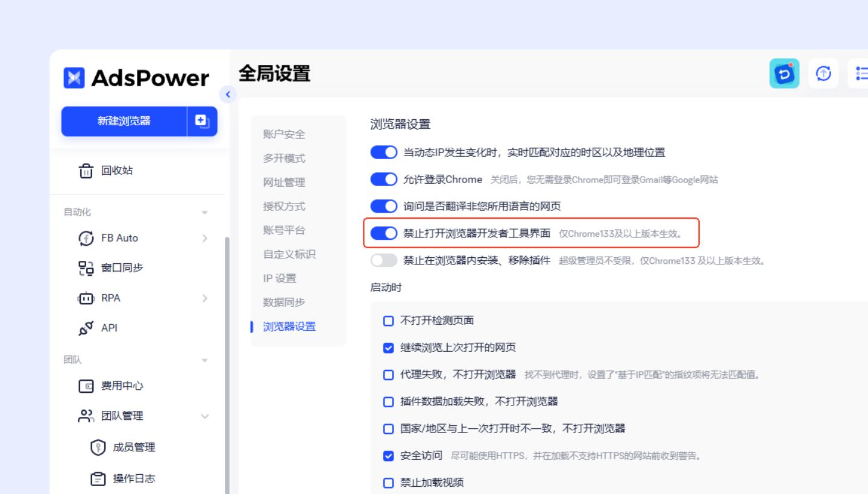Open the blue notification icon in header

[784, 73]
